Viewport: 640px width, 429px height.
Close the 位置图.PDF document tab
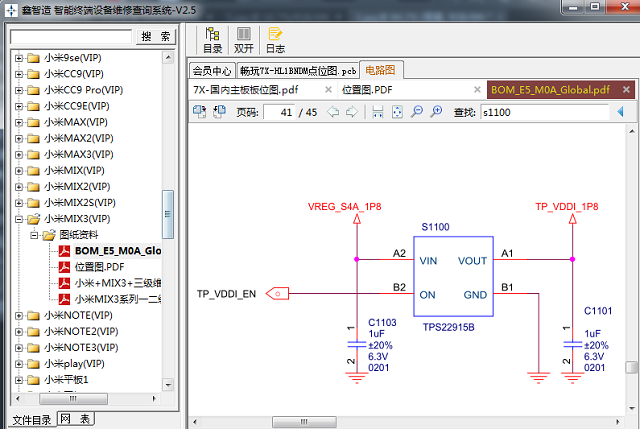point(477,89)
